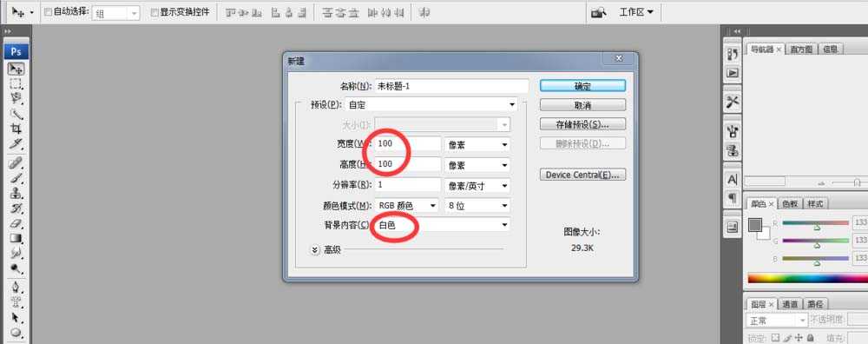Open the Tool Presets panel icon
This screenshot has height=344, width=868.
733,102
